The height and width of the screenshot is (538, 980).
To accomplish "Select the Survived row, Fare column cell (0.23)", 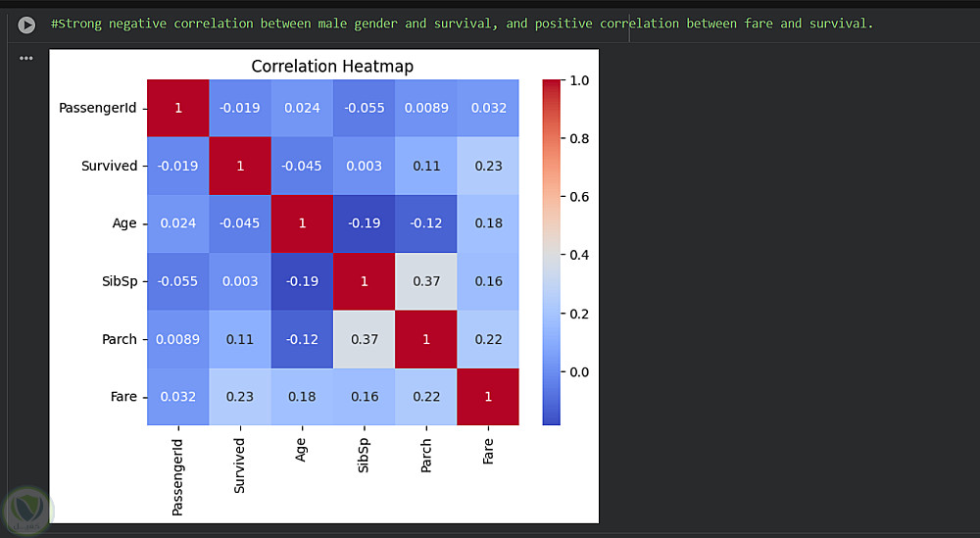I will point(487,166).
